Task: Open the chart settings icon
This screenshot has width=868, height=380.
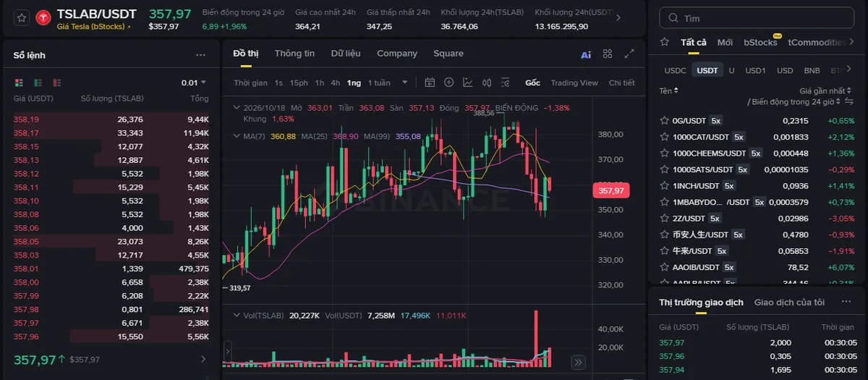Action: (x=506, y=83)
